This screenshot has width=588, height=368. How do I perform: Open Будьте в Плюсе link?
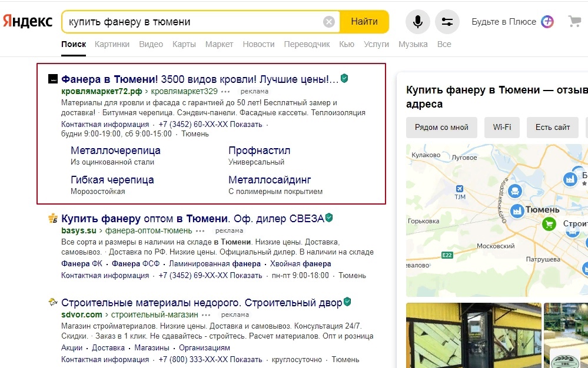click(x=504, y=22)
